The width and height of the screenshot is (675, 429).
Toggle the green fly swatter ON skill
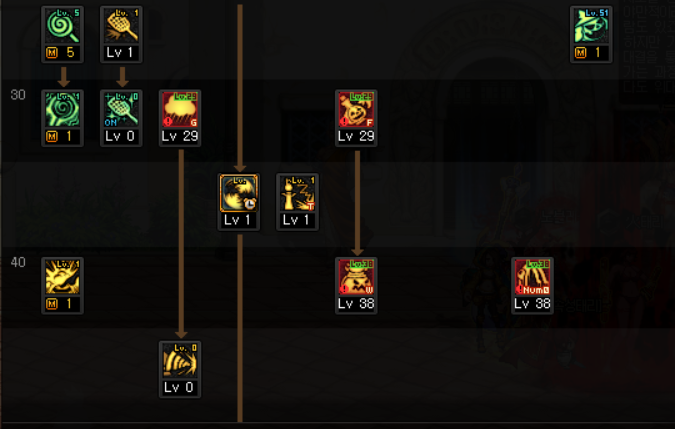(x=121, y=109)
